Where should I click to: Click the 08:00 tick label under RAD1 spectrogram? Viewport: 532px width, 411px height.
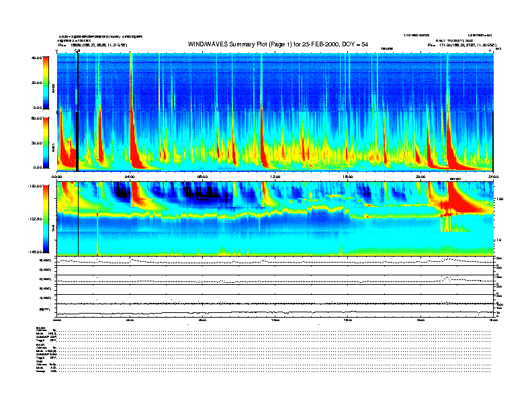pos(202,177)
